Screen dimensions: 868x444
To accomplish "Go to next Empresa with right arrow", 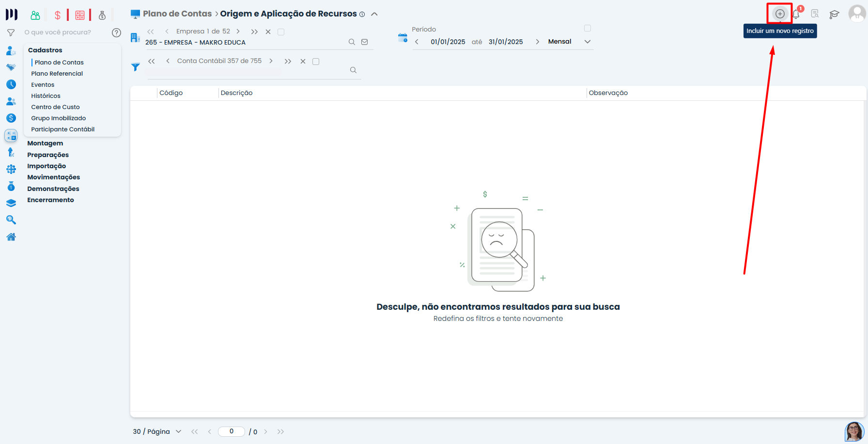I will [x=238, y=32].
